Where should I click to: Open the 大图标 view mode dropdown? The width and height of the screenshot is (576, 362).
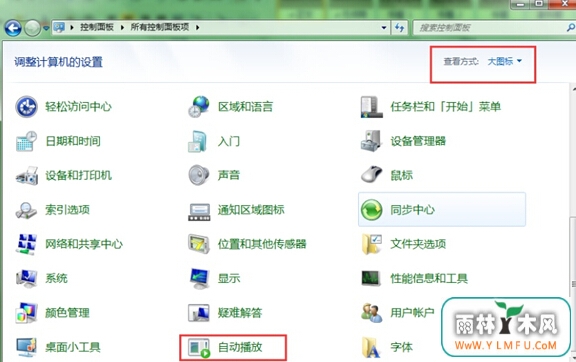pyautogui.click(x=504, y=61)
